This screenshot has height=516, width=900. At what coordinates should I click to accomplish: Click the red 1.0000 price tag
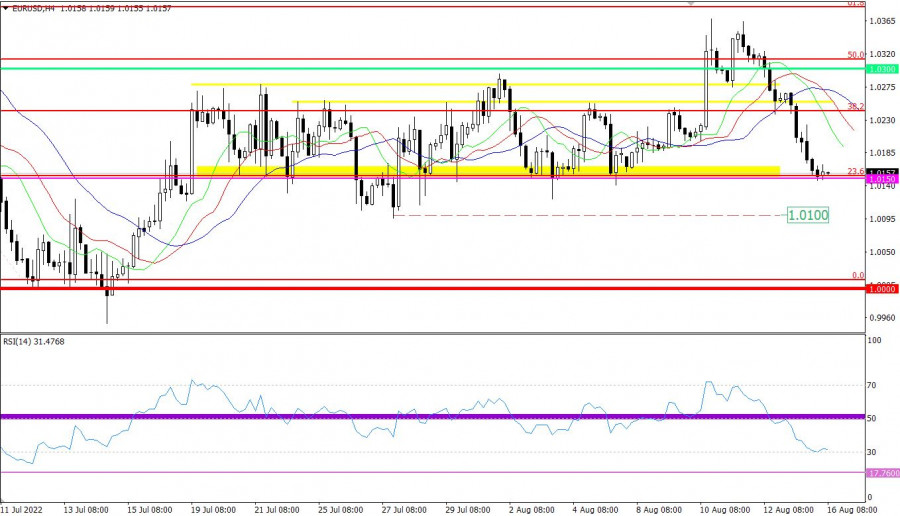click(882, 288)
